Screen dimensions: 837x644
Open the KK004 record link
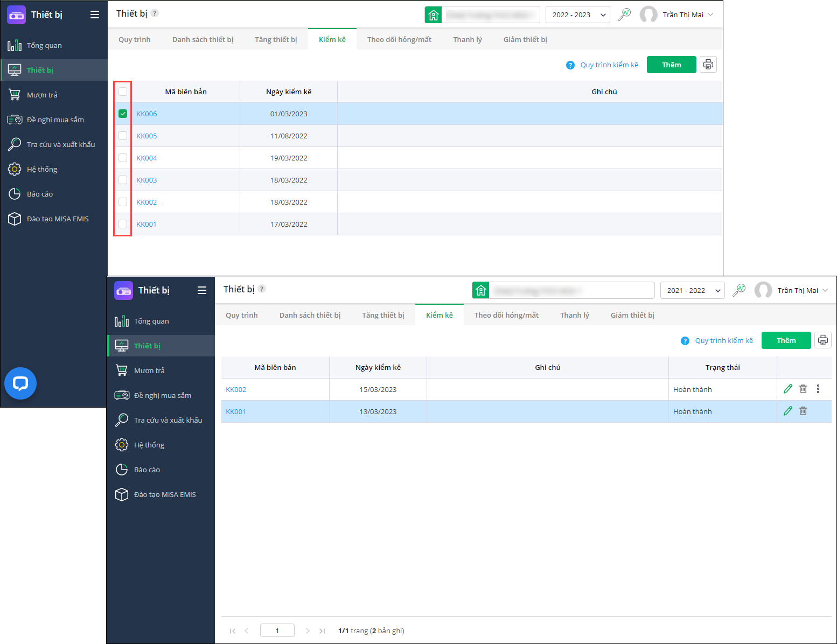tap(147, 158)
